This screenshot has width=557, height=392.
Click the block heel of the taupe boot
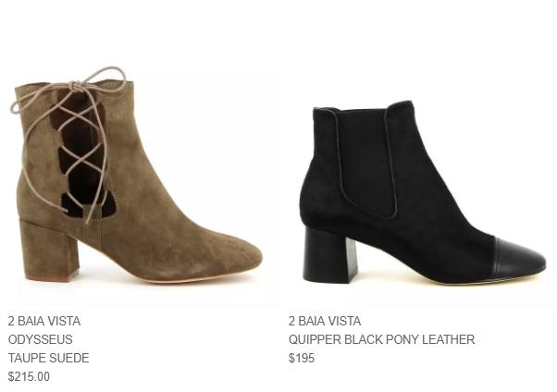pos(49,251)
